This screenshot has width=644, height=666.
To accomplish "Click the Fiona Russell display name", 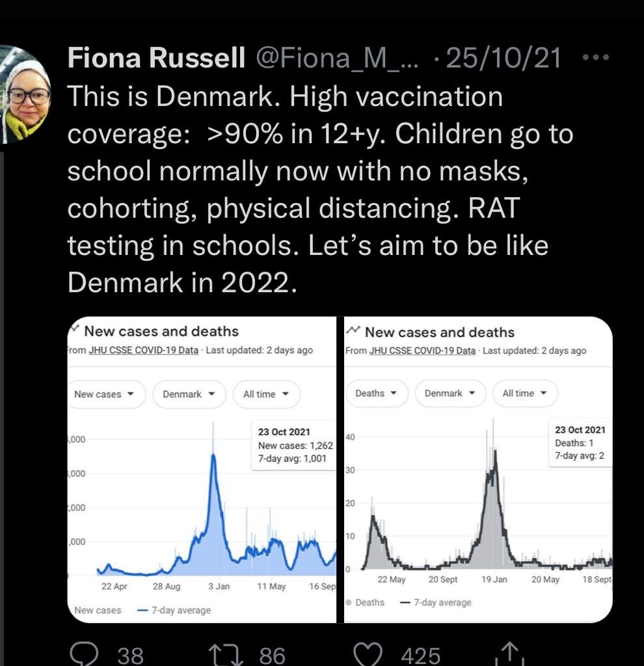I will click(156, 57).
